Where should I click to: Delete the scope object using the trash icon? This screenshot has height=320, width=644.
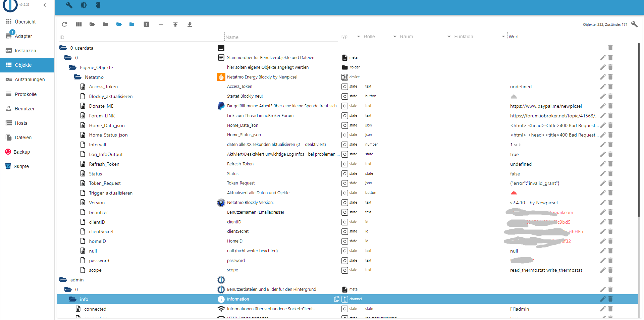[x=610, y=270]
